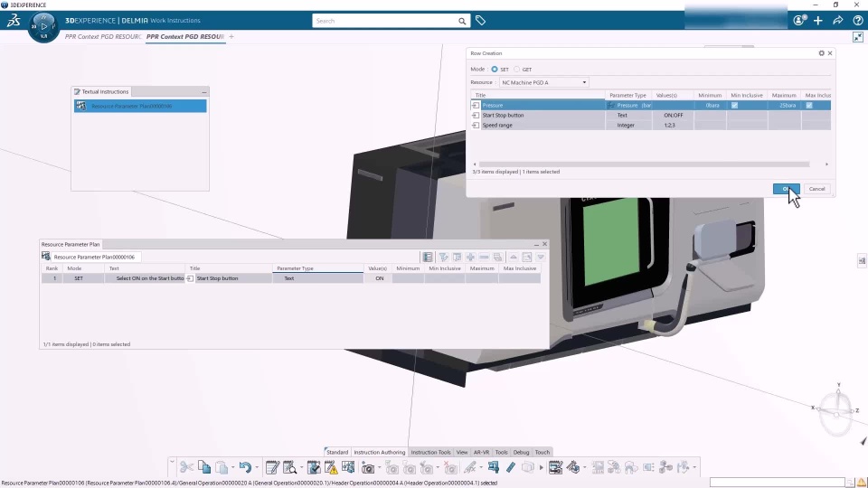Click the move-up arrow icon in Resource Parameter Plan
The width and height of the screenshot is (868, 488).
click(x=514, y=257)
